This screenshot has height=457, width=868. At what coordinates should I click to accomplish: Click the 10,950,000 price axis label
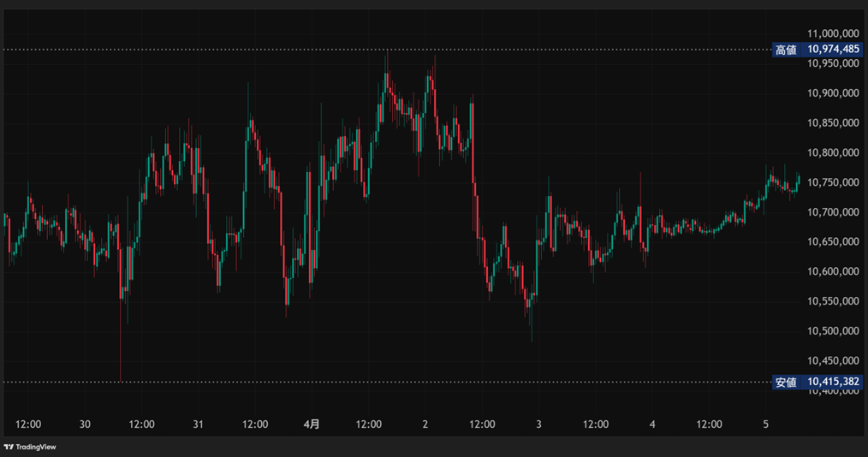[x=833, y=63]
